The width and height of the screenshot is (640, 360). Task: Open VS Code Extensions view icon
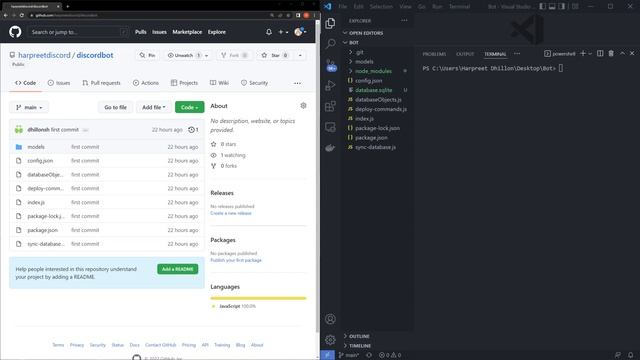pyautogui.click(x=330, y=107)
